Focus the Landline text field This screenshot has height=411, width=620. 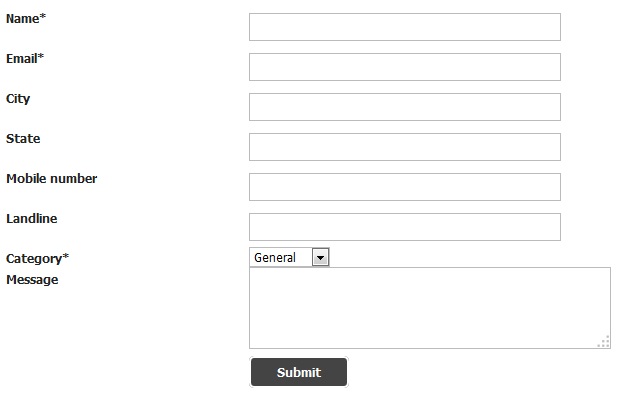tap(405, 227)
